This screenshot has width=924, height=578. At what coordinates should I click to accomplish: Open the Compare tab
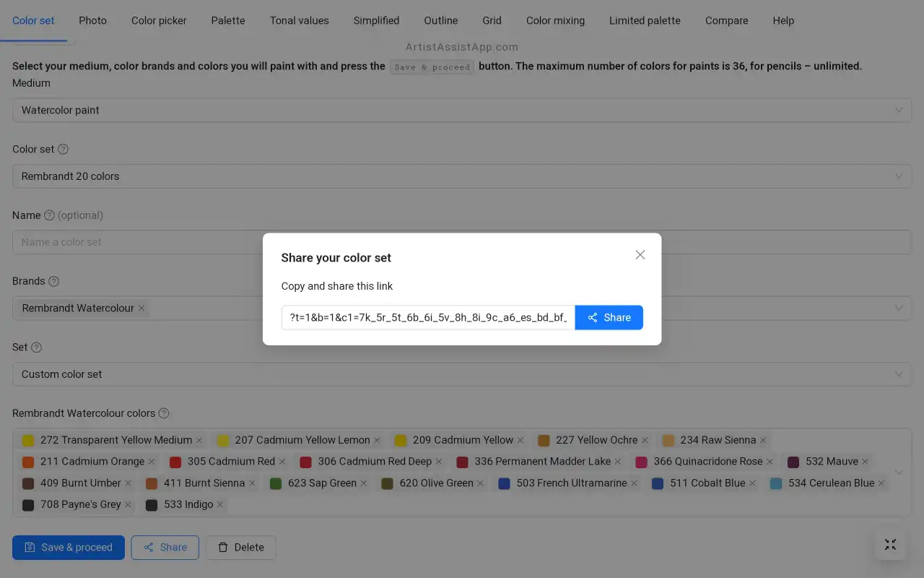pos(726,20)
